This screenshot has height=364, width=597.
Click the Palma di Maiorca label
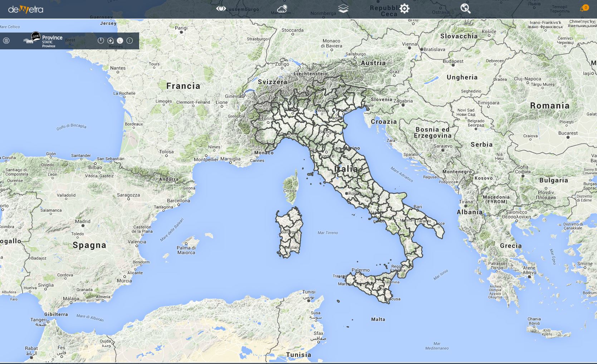pos(186,250)
